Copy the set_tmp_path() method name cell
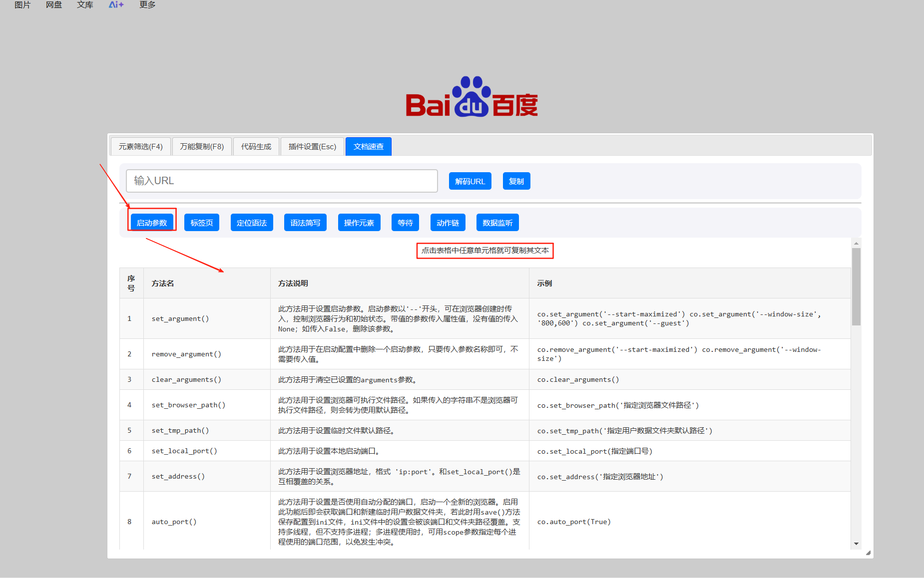 207,430
